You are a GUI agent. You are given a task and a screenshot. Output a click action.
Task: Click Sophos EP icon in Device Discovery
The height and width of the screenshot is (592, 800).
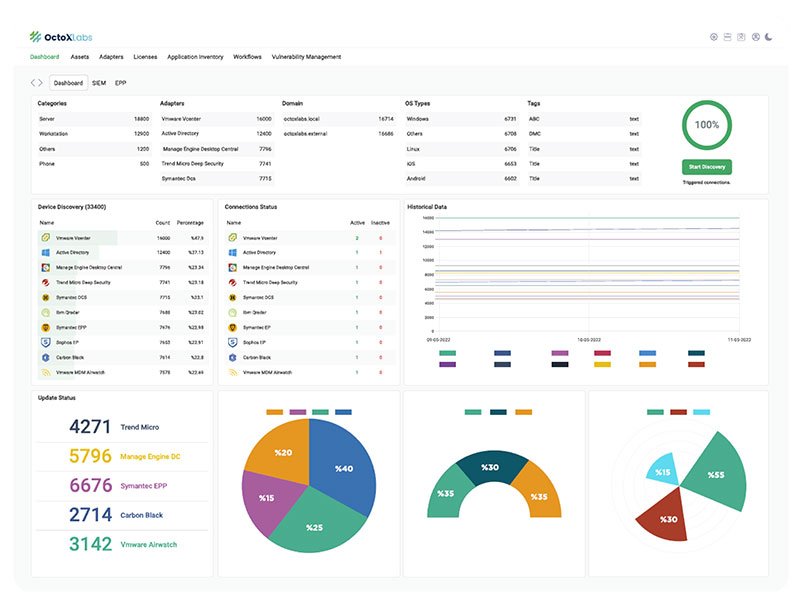45,342
